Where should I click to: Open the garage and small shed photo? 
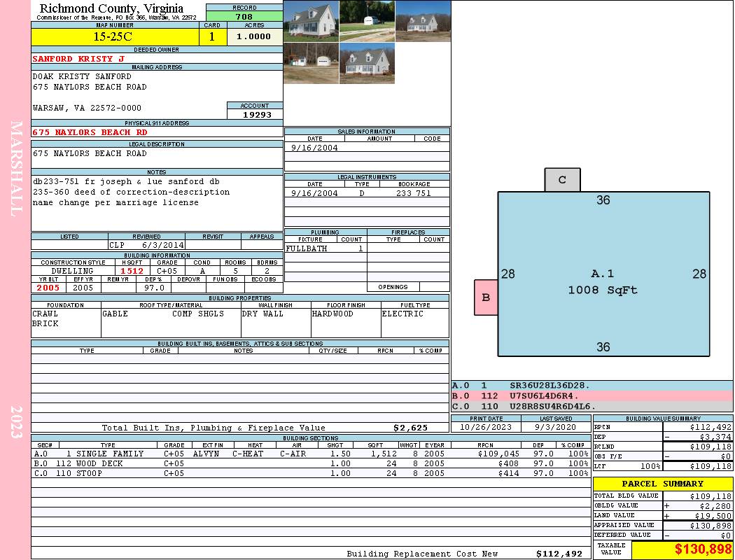(311, 64)
